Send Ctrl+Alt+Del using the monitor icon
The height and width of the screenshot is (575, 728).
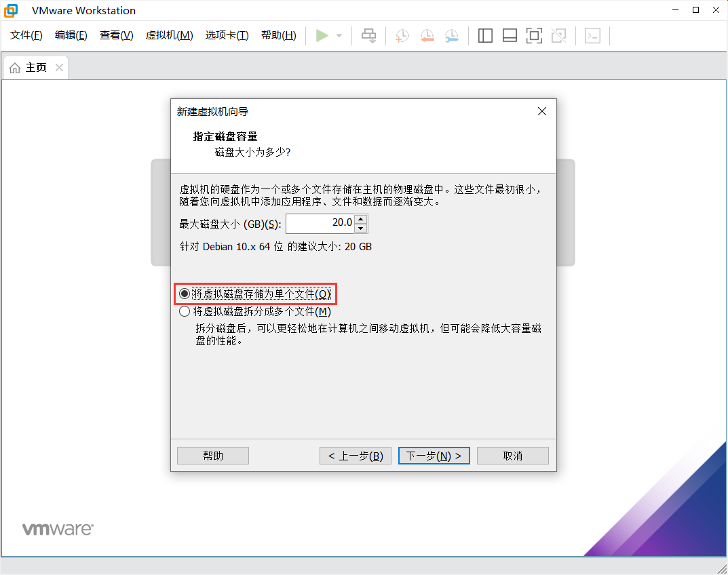[368, 35]
